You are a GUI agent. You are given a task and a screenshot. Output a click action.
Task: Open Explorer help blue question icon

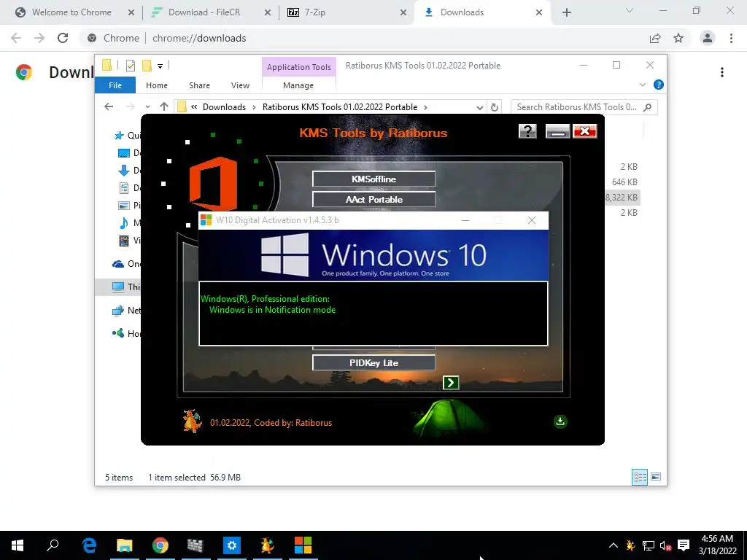tap(659, 85)
